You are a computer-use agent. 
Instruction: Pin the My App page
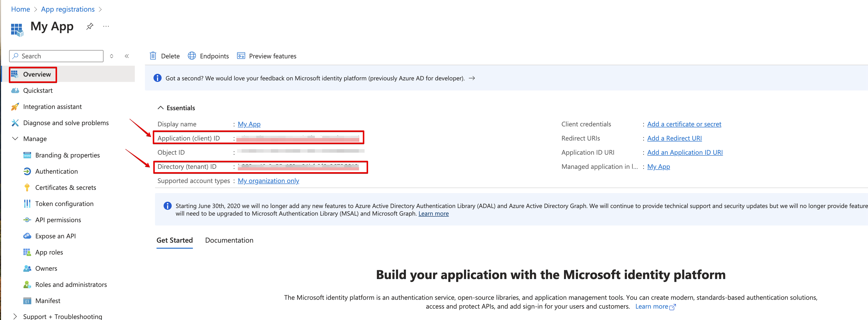[90, 26]
